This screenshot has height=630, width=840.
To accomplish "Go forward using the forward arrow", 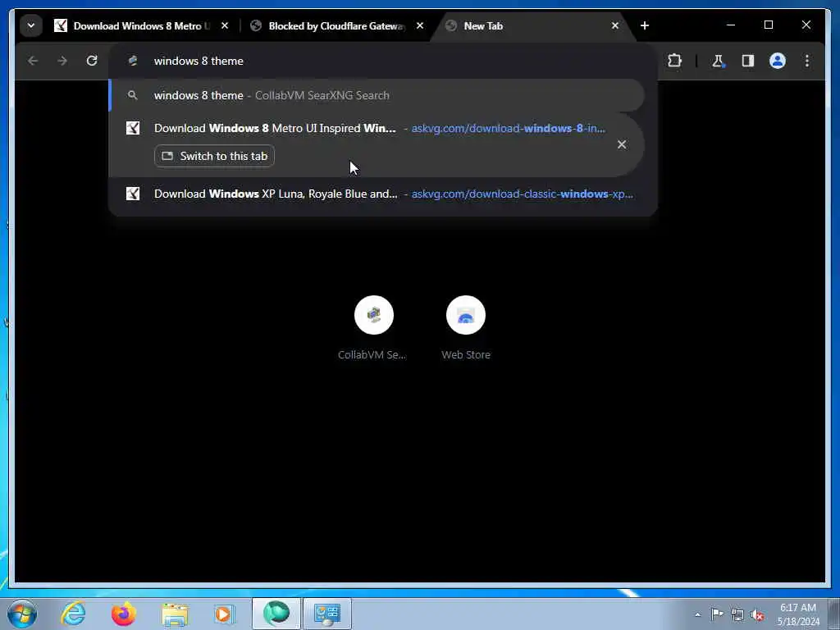I will 62,61.
